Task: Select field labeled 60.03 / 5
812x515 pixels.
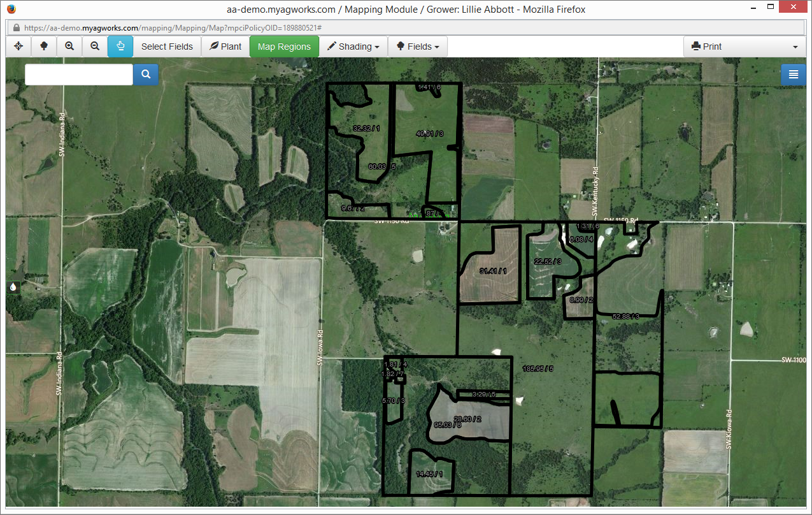Action: pos(382,166)
